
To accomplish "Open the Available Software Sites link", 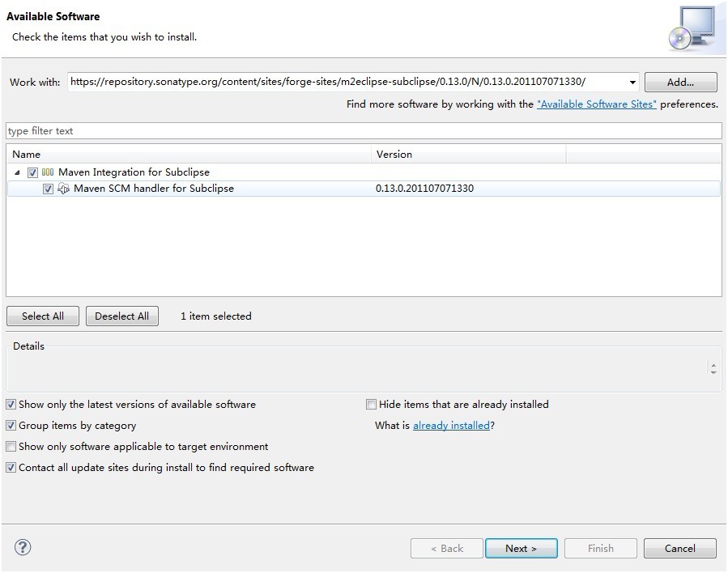I will [x=596, y=104].
